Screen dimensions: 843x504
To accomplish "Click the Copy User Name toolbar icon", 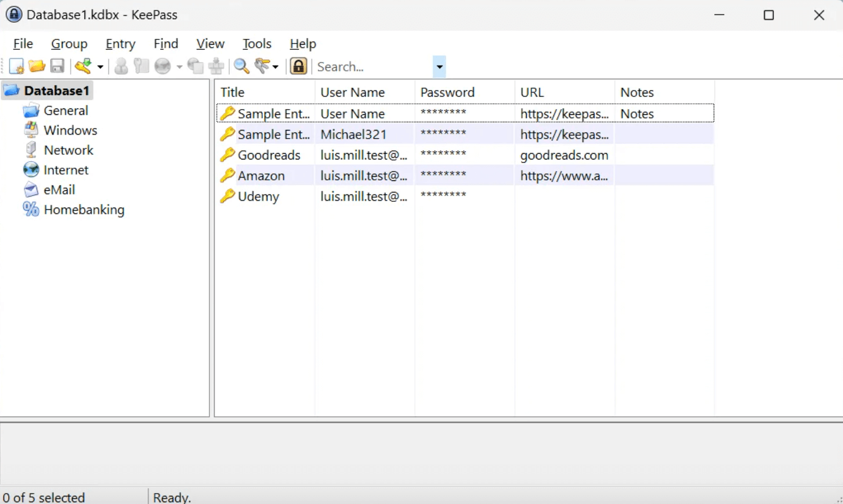I will [x=121, y=67].
